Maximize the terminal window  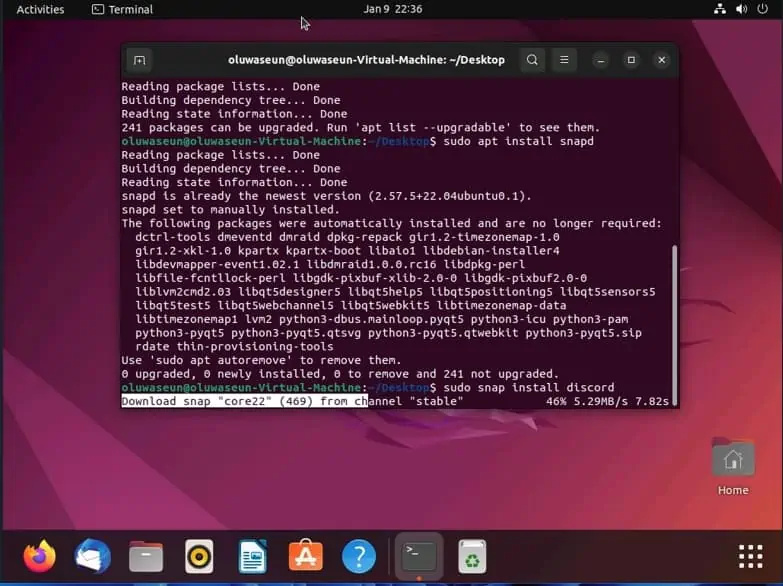coord(631,60)
